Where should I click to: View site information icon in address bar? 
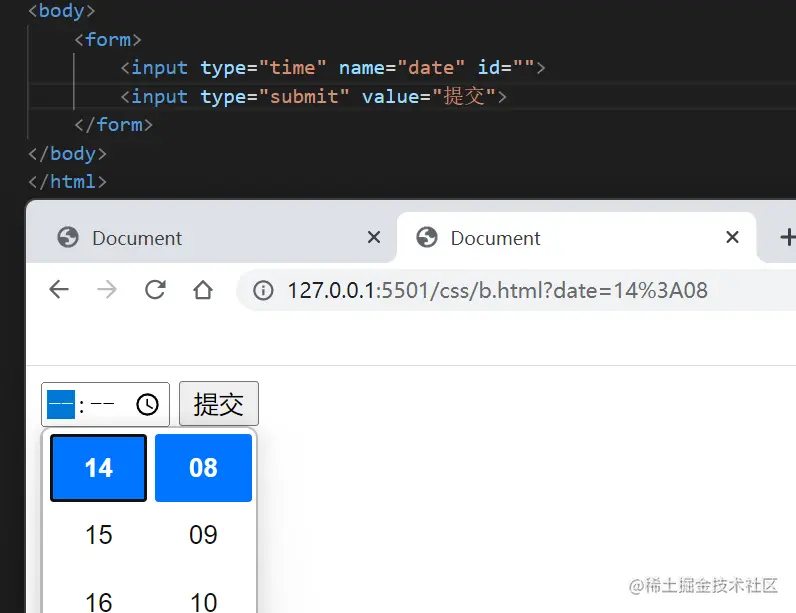pos(263,290)
